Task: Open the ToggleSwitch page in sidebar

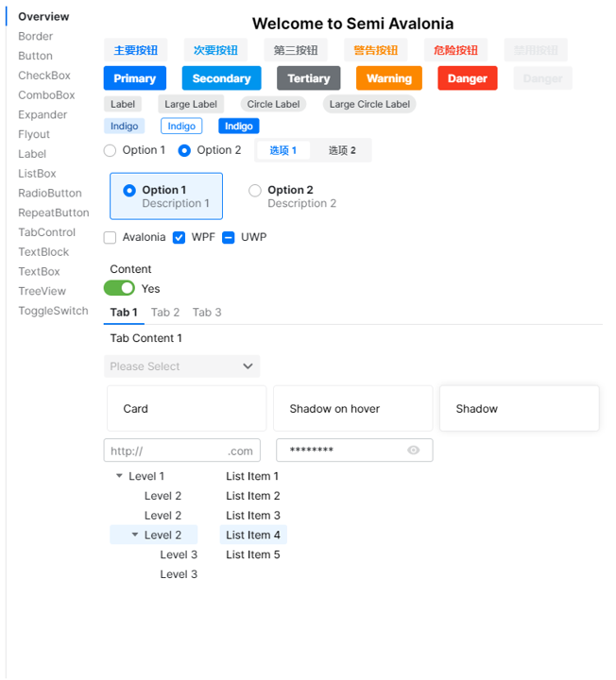Action: click(x=53, y=311)
